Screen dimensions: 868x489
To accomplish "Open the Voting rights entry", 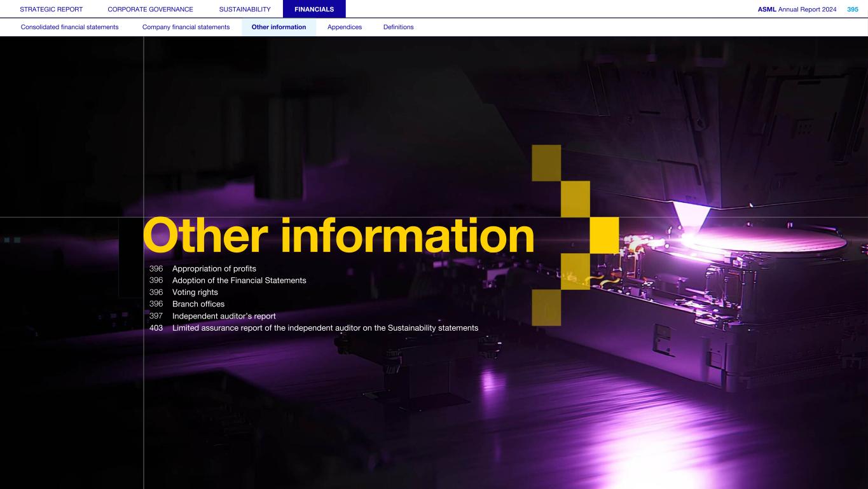I will coord(195,293).
